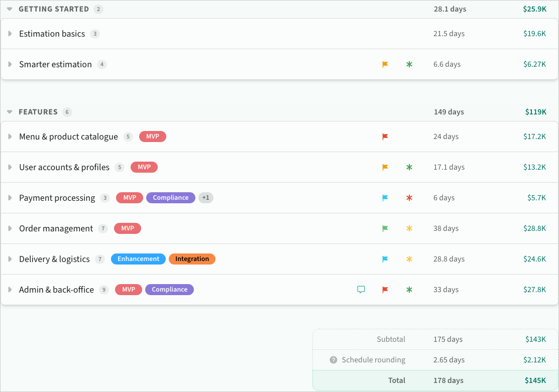Viewport: 559px width, 392px height.
Task: Click the Enhancement tag on Delivery & logistics
Action: [138, 259]
